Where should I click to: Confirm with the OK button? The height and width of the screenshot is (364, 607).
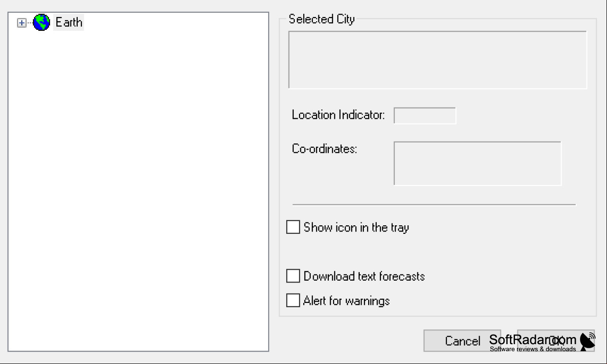(x=556, y=341)
